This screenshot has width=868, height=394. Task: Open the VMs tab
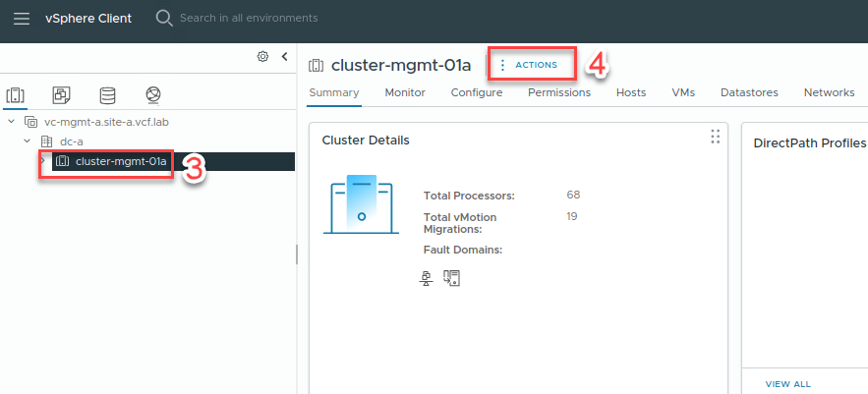click(x=683, y=92)
